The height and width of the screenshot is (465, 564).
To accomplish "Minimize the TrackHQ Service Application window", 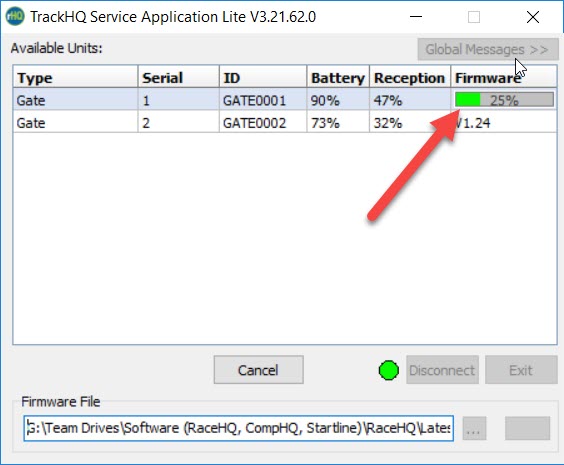I will [x=416, y=17].
